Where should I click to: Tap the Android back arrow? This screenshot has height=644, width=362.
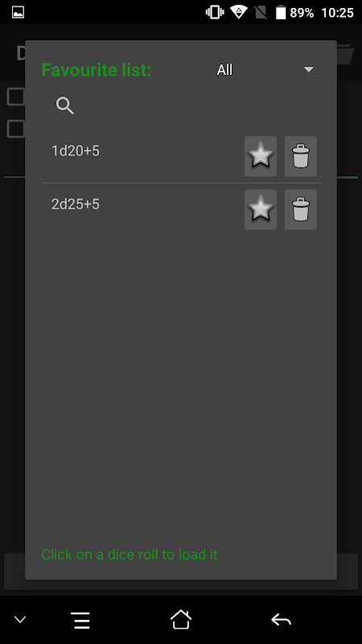tap(281, 619)
